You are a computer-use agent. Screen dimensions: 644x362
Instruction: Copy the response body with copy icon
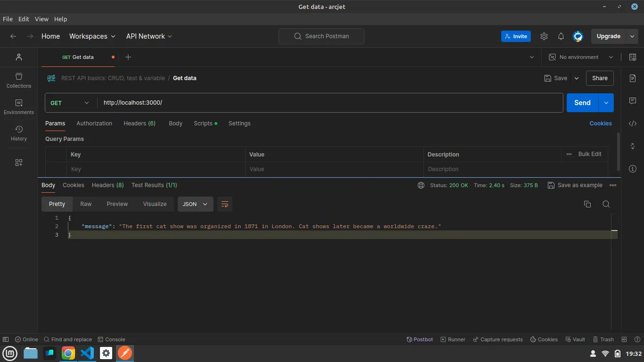click(x=587, y=204)
